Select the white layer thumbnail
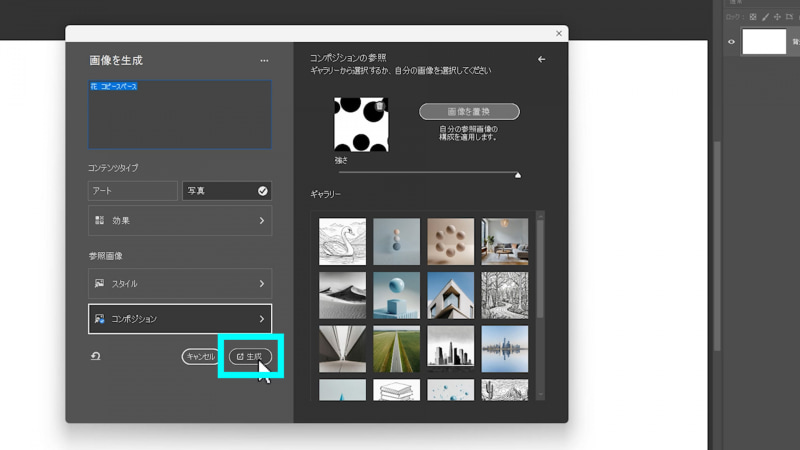This screenshot has width=800, height=450. tap(764, 41)
